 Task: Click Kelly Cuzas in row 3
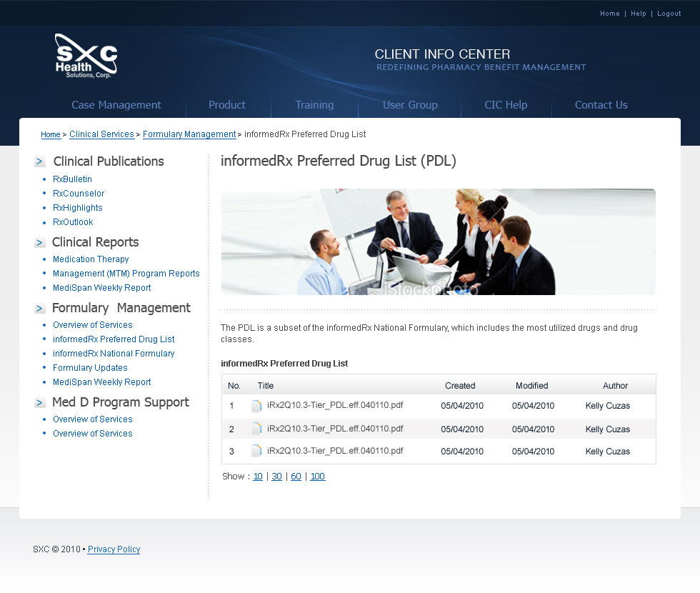(x=608, y=452)
